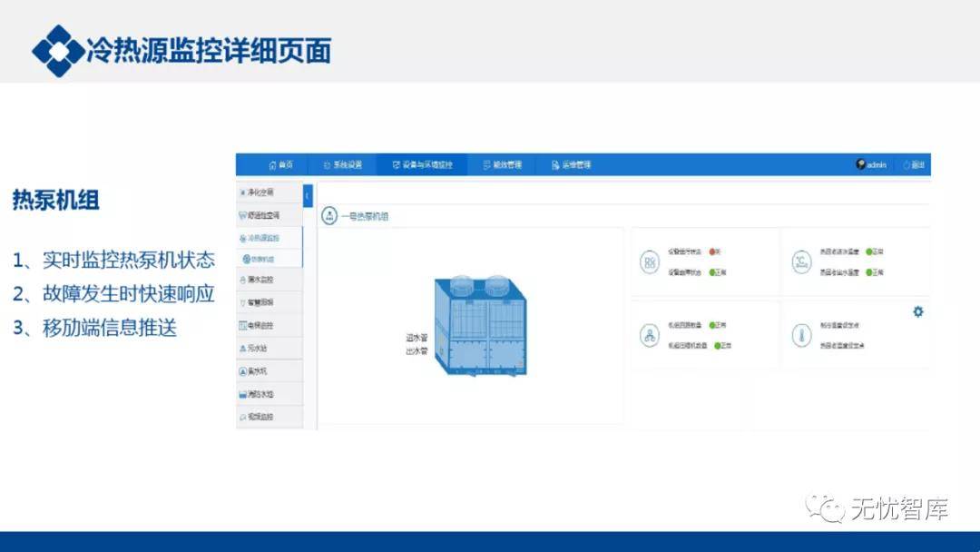This screenshot has height=552, width=980.
Task: Expand the 冷热源监控 sidebar section
Action: click(262, 238)
